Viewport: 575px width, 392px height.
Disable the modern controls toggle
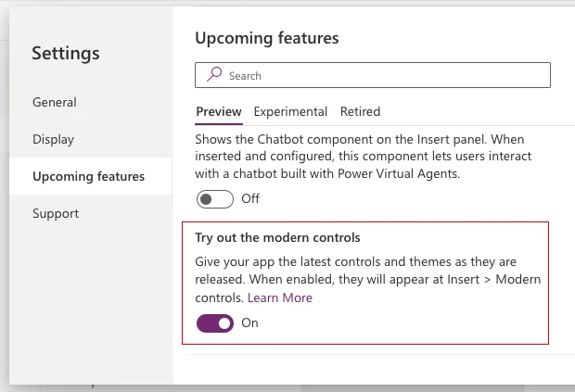(x=215, y=323)
